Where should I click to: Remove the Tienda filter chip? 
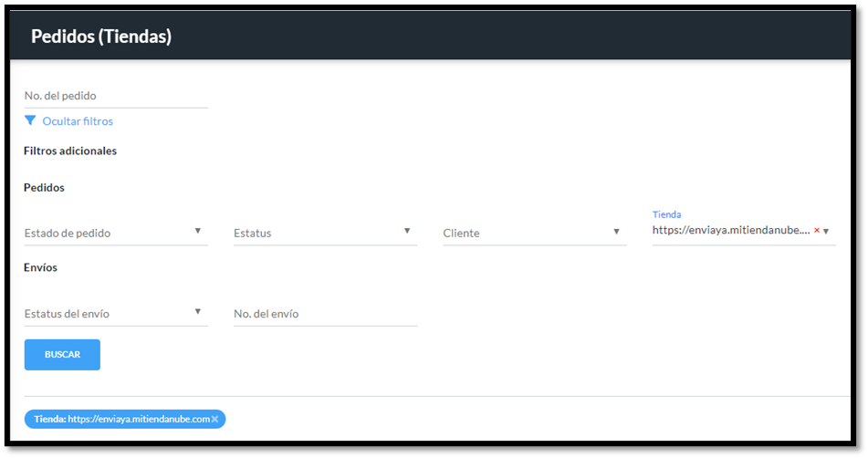[215, 419]
